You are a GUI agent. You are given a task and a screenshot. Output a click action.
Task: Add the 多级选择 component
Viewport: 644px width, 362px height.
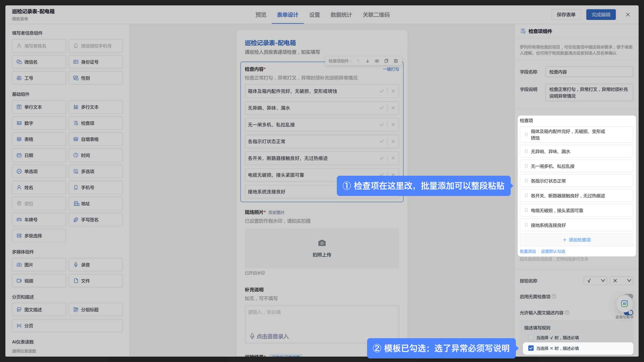pyautogui.click(x=39, y=236)
